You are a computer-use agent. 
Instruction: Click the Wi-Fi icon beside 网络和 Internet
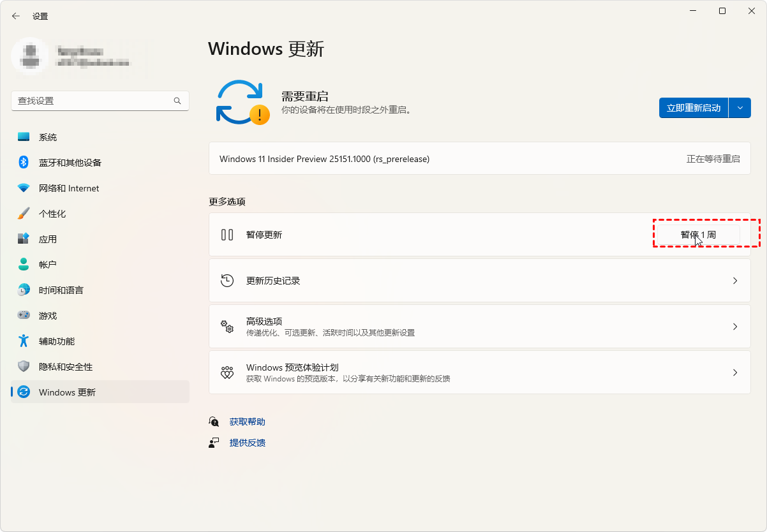tap(24, 188)
